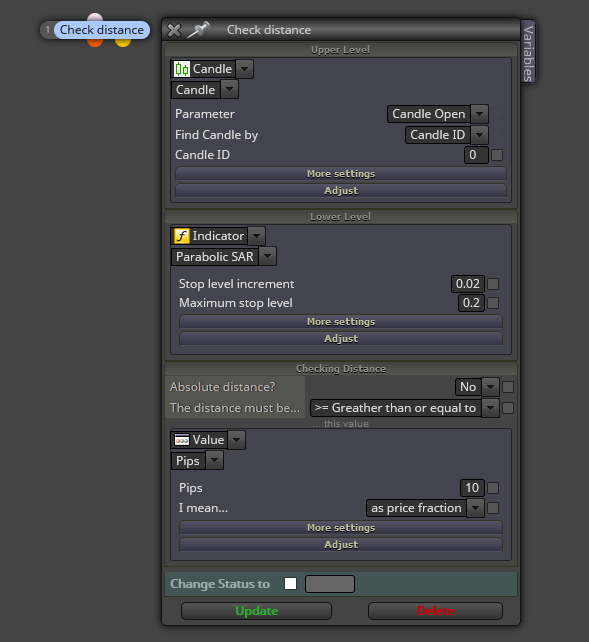Image resolution: width=589 pixels, height=642 pixels.
Task: Toggle the checkbox beside Find Candle by
Action: [497, 135]
